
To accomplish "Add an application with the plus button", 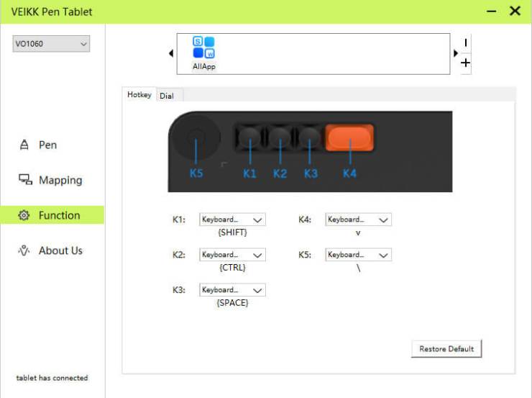I will (x=466, y=63).
